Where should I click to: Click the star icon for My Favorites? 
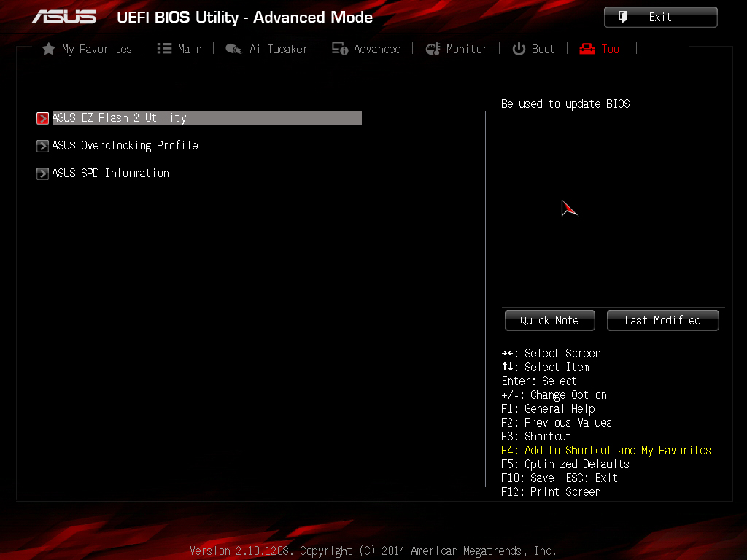pos(49,49)
